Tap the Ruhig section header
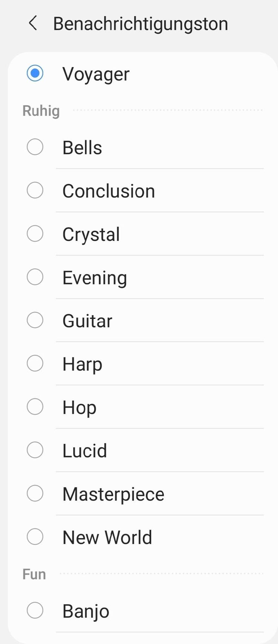This screenshot has width=278, height=644. pyautogui.click(x=41, y=111)
